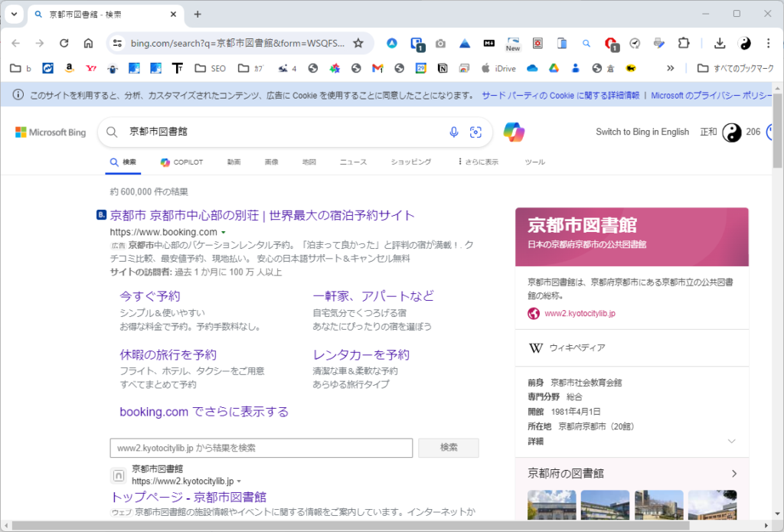Screen dimensions: 784x532
Task: Switch to the 画像 tab
Action: click(272, 162)
